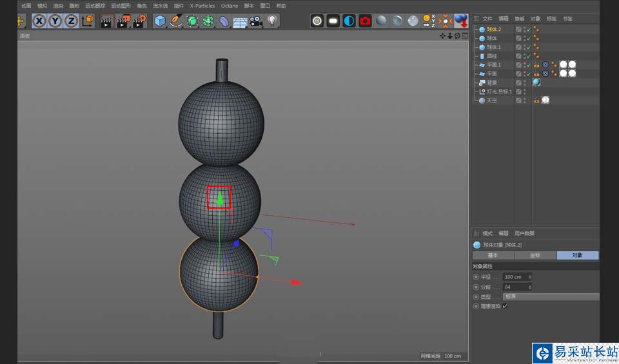Toggle the Z axis lock icon
Image resolution: width=619 pixels, height=364 pixels.
pyautogui.click(x=71, y=21)
